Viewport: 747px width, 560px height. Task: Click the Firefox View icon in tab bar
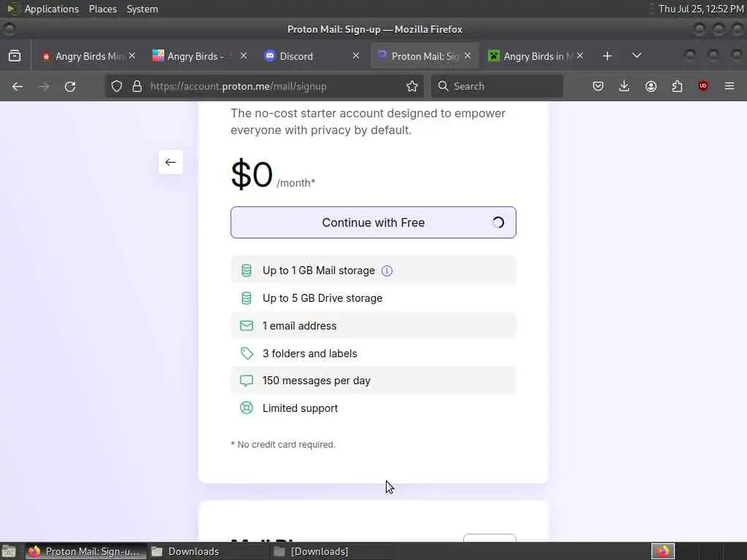pos(15,56)
